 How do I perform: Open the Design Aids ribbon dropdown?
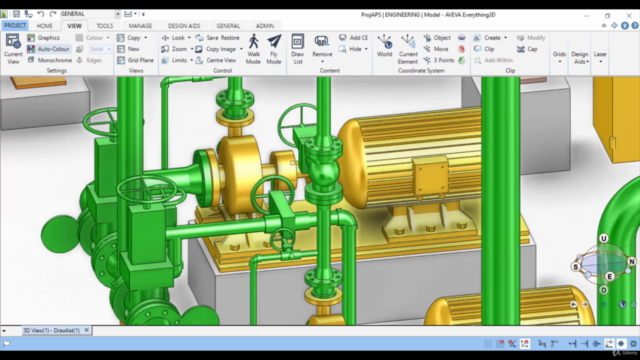(580, 57)
